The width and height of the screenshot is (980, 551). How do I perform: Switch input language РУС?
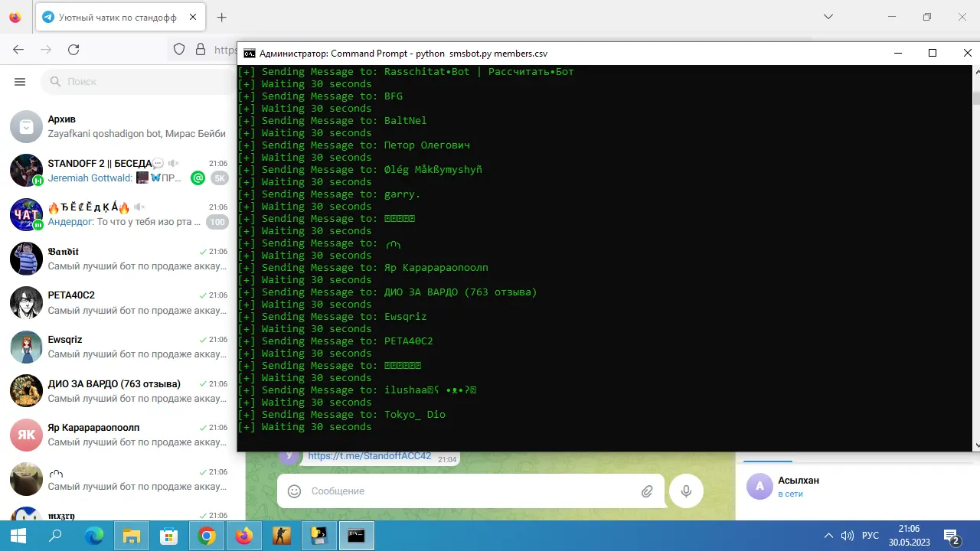tap(871, 536)
